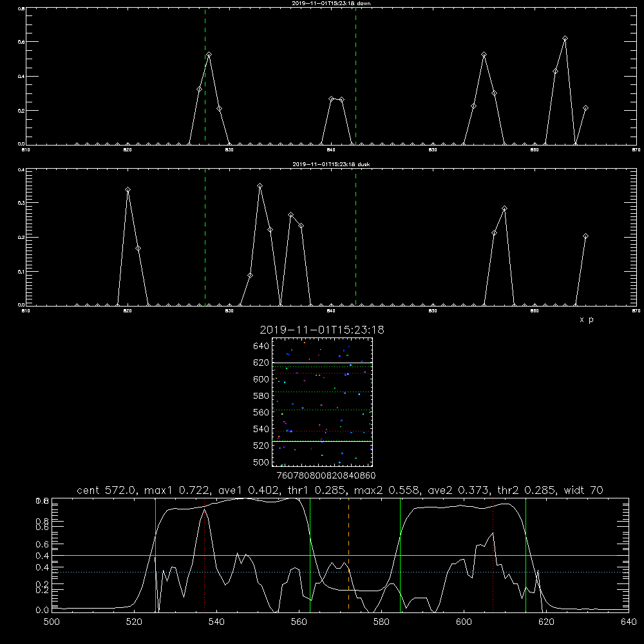
Task: Click the bottom plot x-axis label "640"
Action: (629, 622)
